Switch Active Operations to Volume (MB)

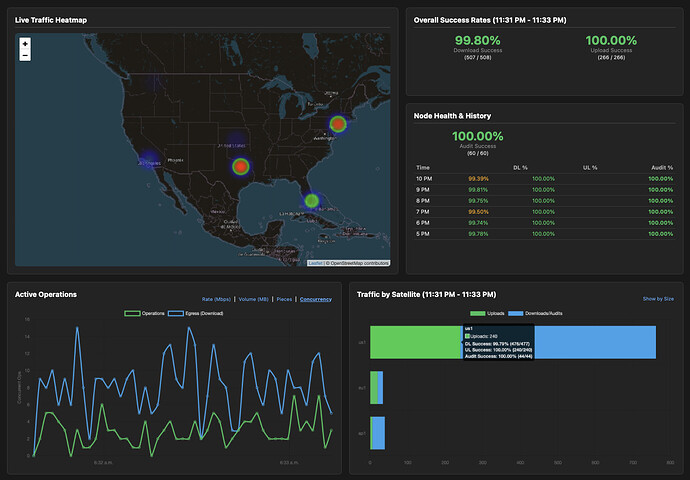click(254, 298)
